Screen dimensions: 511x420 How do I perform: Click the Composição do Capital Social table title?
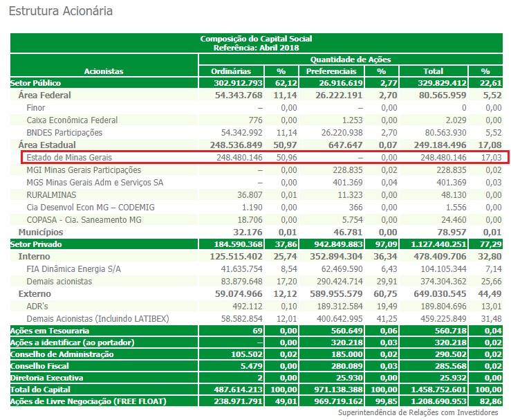tap(257, 39)
